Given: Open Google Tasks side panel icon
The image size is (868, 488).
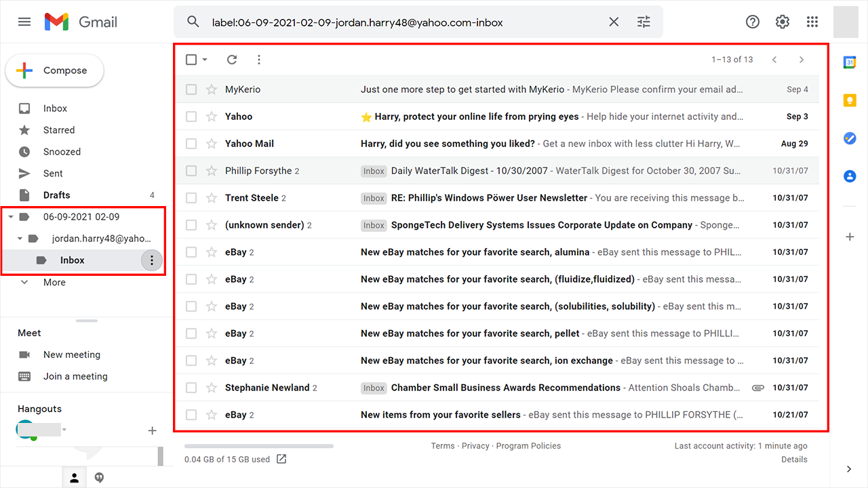Looking at the screenshot, I should click(x=850, y=138).
